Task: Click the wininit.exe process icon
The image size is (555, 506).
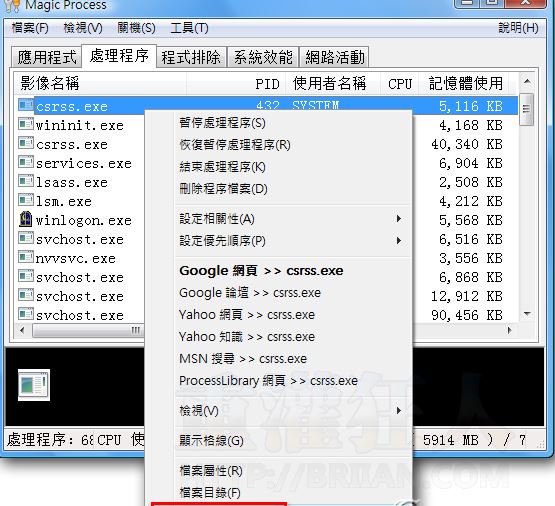Action: point(25,124)
